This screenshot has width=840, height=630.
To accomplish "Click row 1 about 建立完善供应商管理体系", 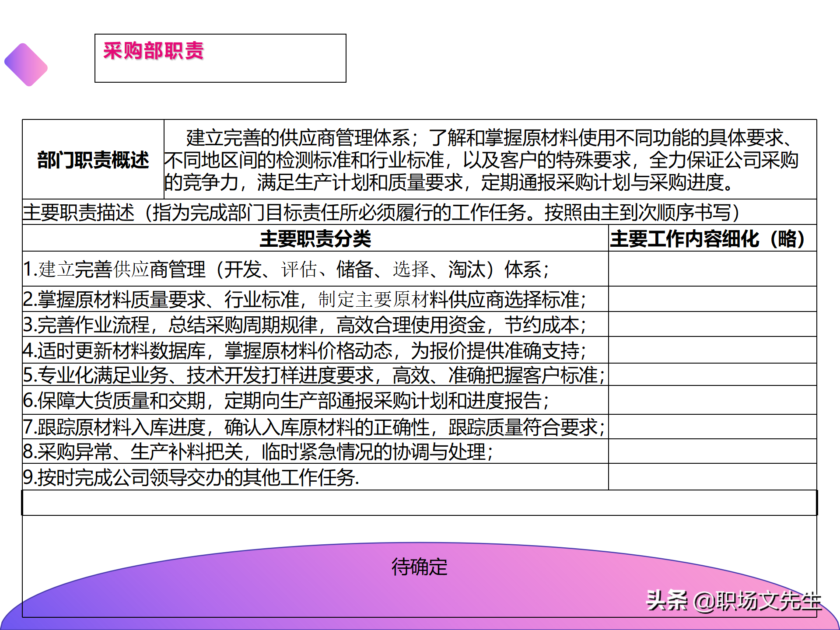I will point(315,269).
